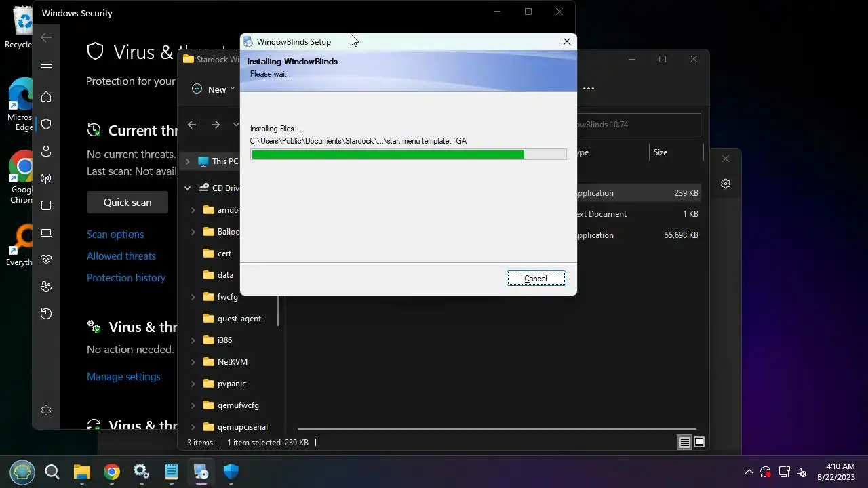The image size is (868, 488).
Task: Click the File Explorer search field
Action: 638,125
